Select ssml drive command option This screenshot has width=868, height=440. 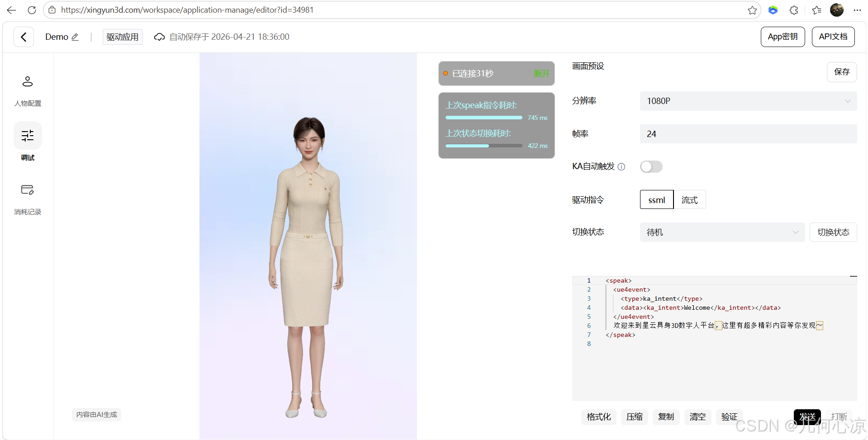point(657,200)
